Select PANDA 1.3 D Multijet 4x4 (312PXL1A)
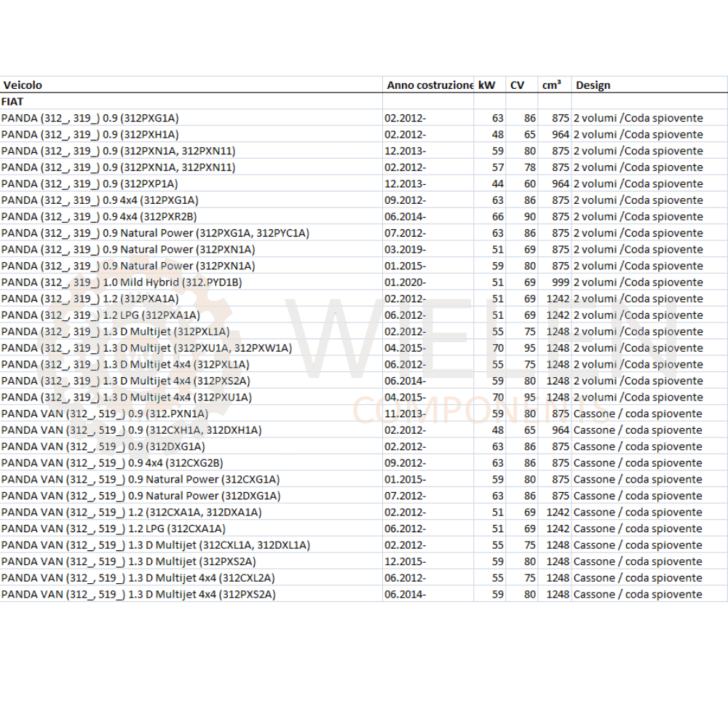This screenshot has width=728, height=728. (191, 365)
